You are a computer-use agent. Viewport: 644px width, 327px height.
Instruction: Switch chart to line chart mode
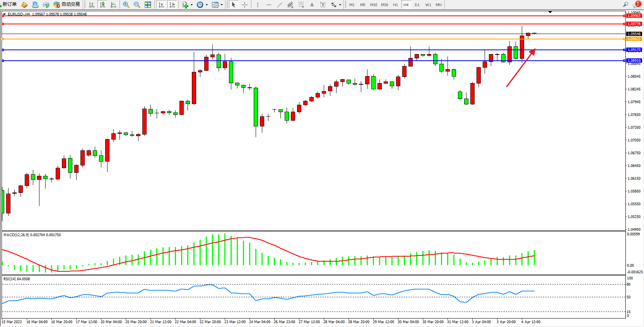(113, 5)
